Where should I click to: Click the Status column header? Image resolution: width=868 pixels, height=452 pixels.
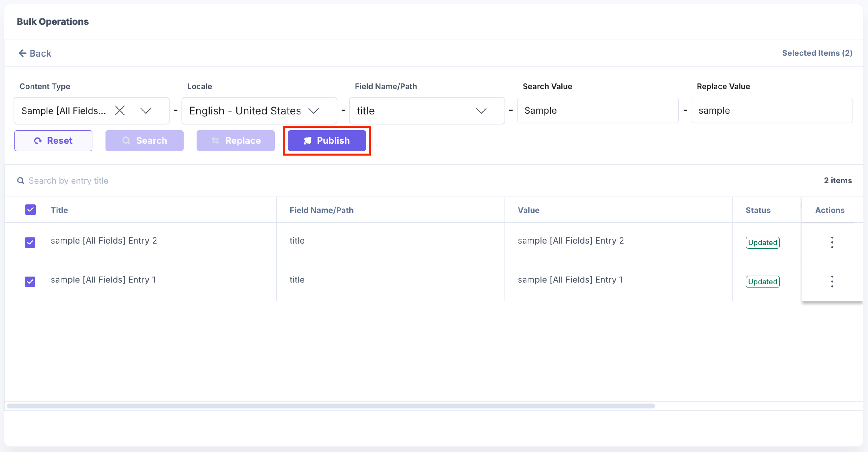coord(758,210)
